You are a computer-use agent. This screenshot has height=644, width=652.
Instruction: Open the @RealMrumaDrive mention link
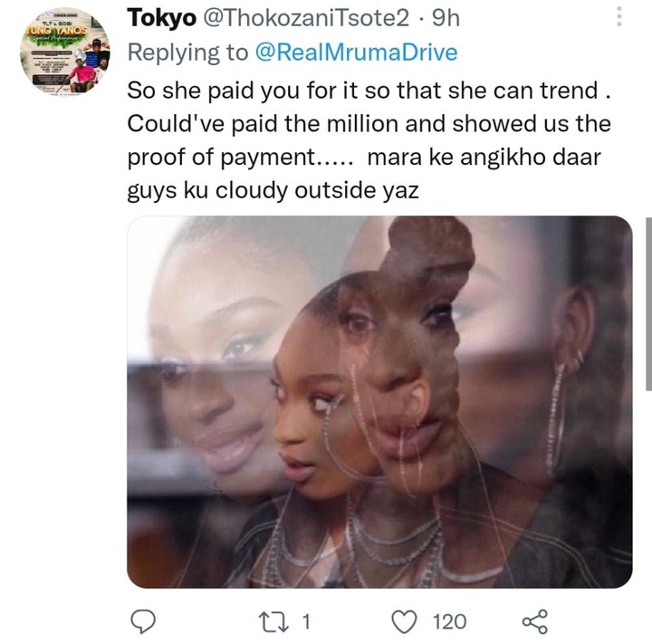[356, 53]
